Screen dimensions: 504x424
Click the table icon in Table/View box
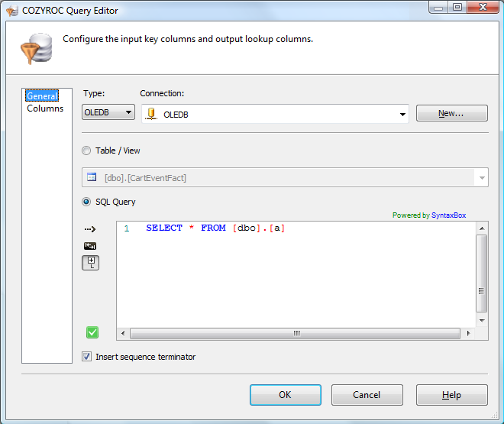92,177
